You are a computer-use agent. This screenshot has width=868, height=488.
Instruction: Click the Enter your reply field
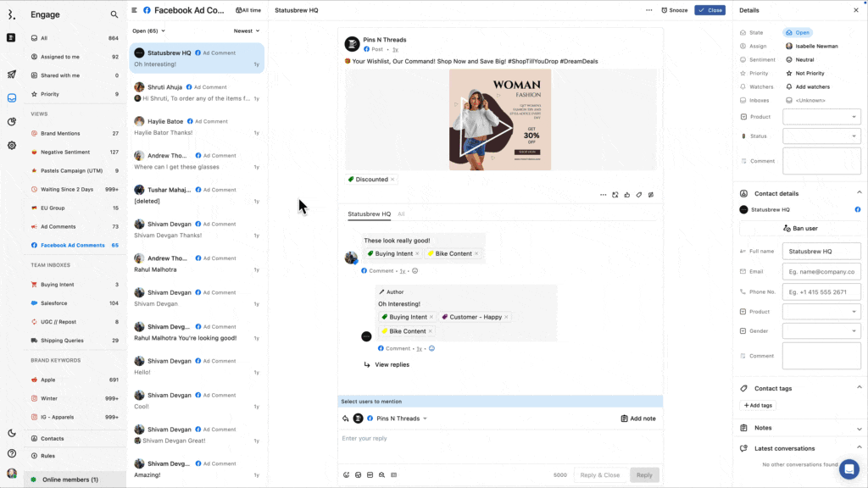(500, 438)
